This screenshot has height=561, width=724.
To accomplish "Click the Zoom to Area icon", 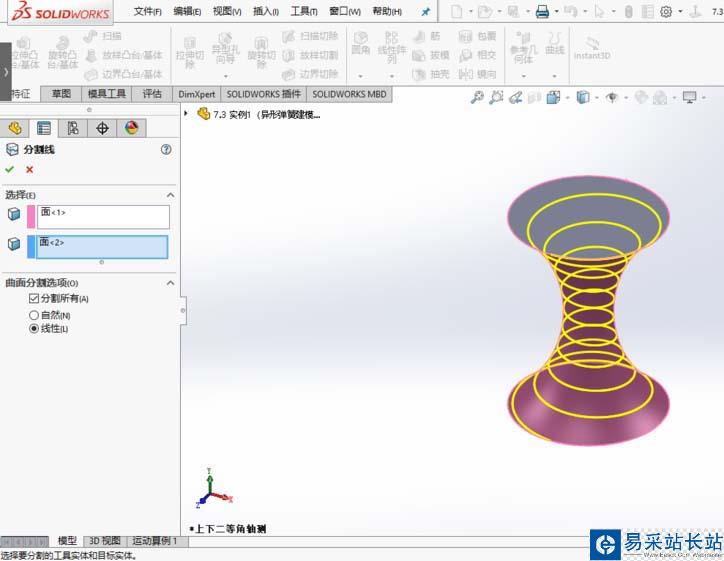I will coord(496,97).
